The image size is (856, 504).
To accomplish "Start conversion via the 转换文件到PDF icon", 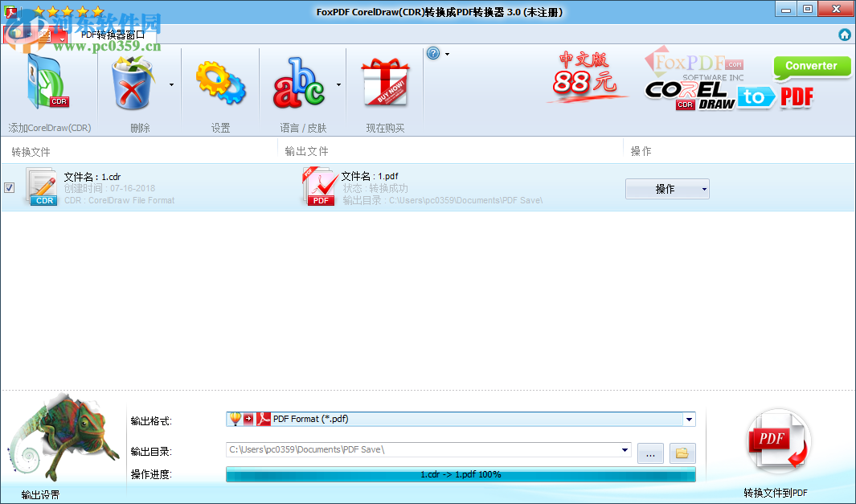I will pos(776,440).
